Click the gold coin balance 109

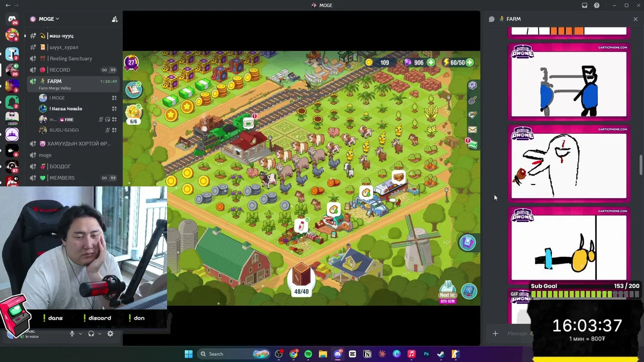pos(378,62)
